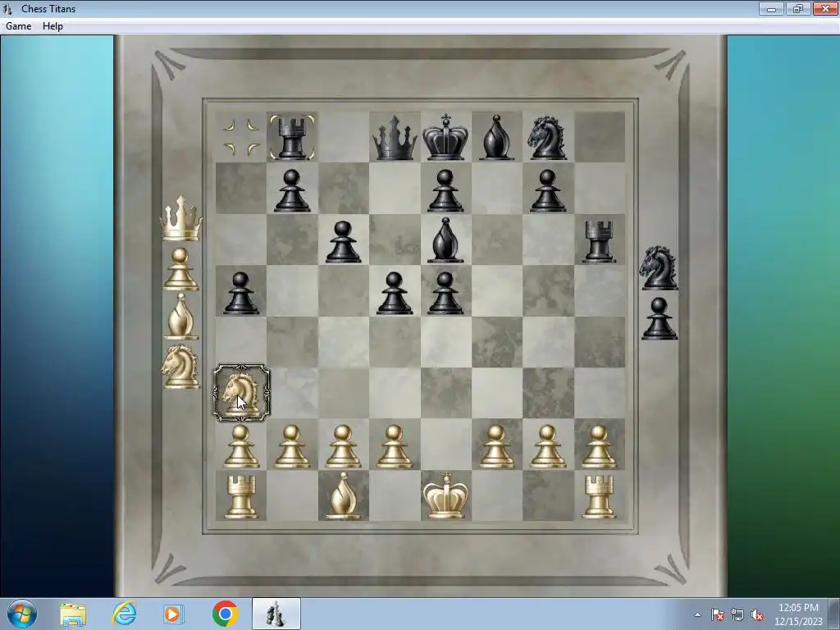840x630 pixels.
Task: Click the black rook on b8
Action: 292,138
